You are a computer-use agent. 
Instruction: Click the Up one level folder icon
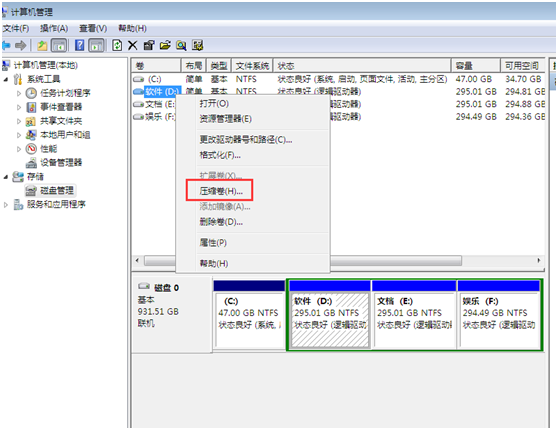coord(42,45)
